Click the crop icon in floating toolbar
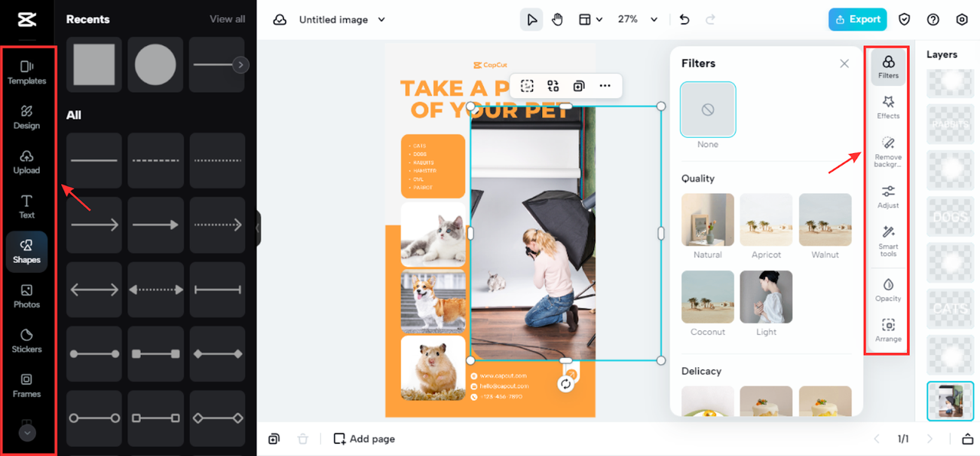980x456 pixels. 527,86
